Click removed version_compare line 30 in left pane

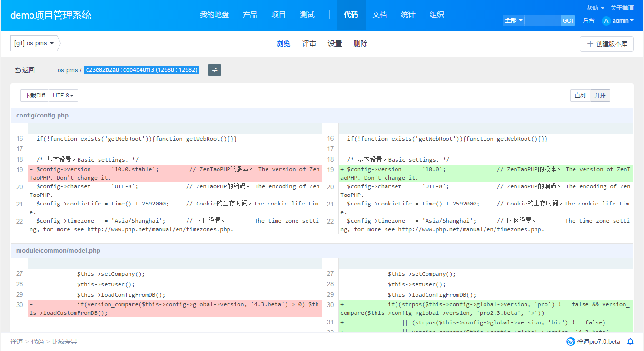[175, 309]
